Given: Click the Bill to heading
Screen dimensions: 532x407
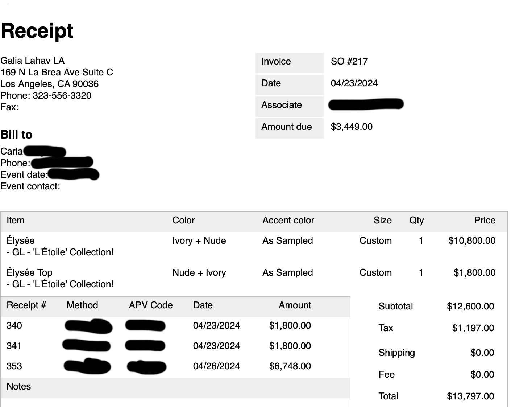Looking at the screenshot, I should pyautogui.click(x=17, y=135).
